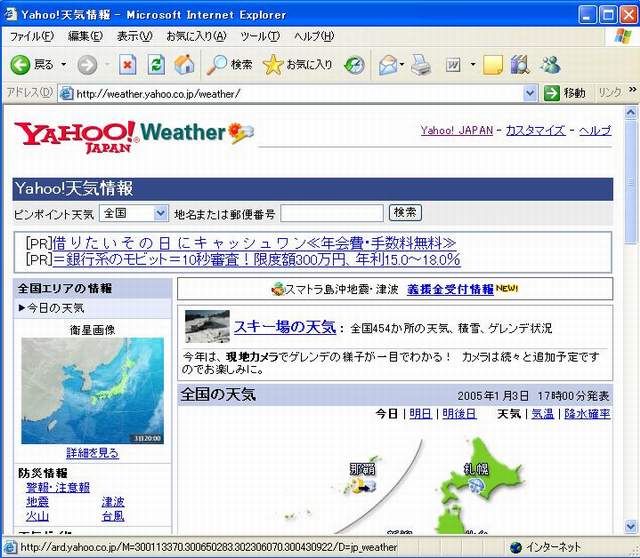640x558 pixels.
Task: Go to the home page via the house icon
Action: click(x=184, y=64)
